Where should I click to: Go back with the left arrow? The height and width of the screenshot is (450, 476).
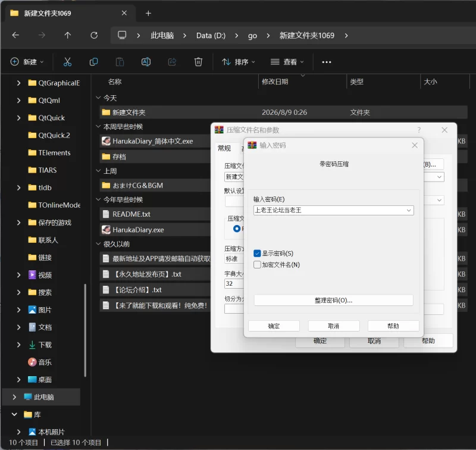pyautogui.click(x=15, y=35)
